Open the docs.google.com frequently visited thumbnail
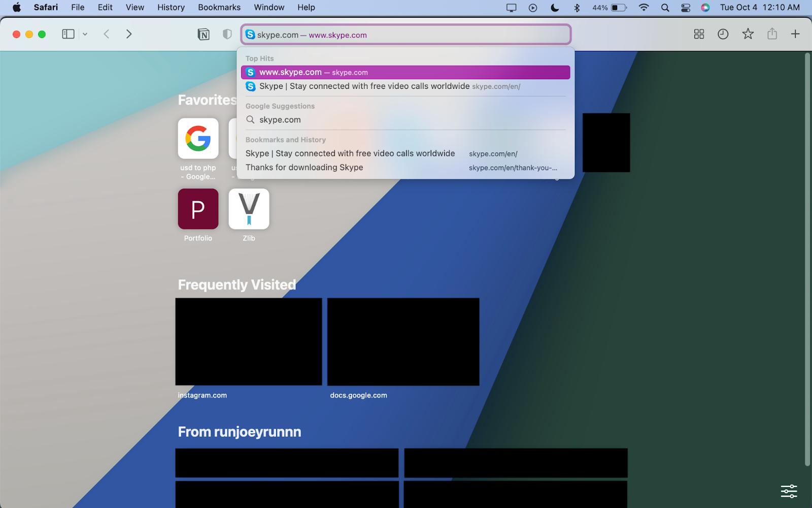This screenshot has height=508, width=812. click(403, 341)
